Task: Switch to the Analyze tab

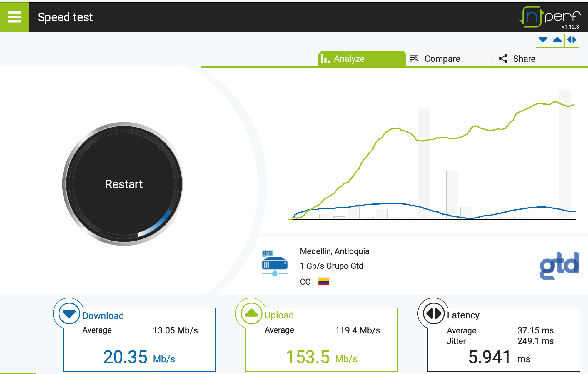Action: [362, 59]
